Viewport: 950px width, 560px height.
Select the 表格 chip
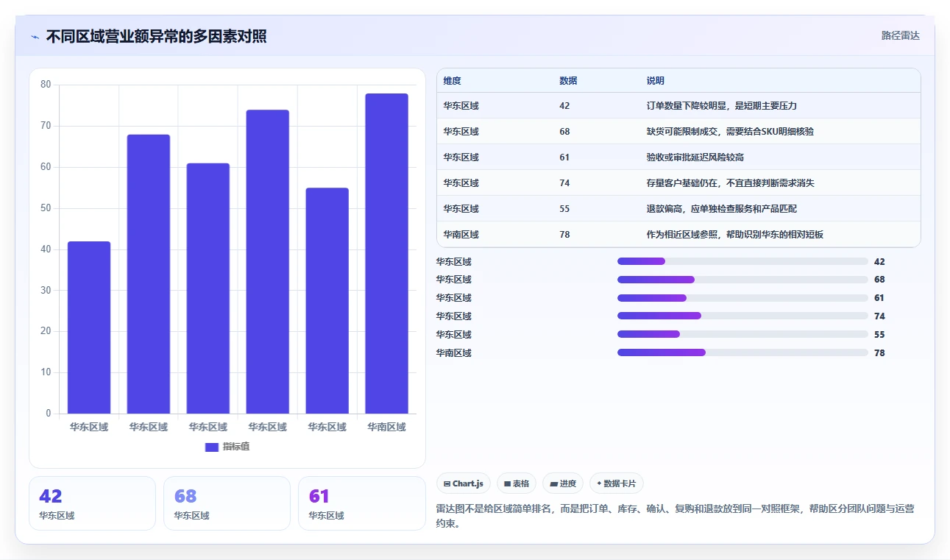pos(517,483)
